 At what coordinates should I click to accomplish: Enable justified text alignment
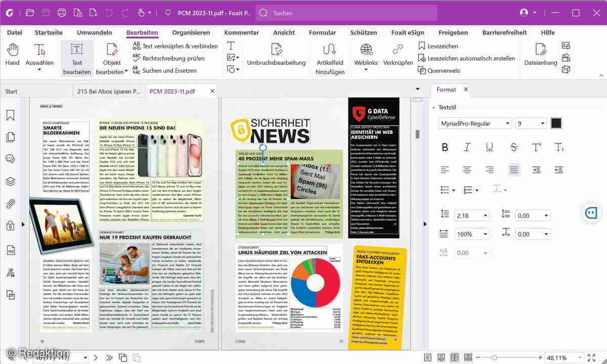(x=513, y=170)
